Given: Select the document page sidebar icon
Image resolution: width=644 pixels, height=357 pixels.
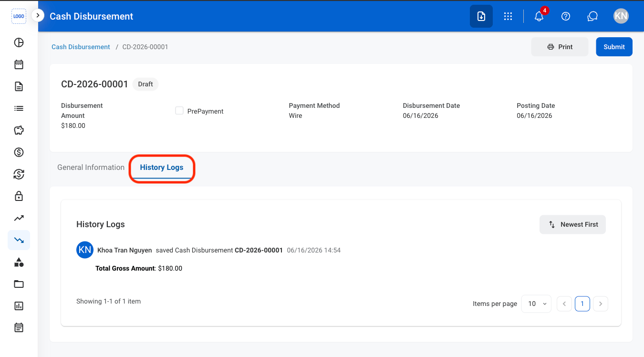Looking at the screenshot, I should click(19, 86).
